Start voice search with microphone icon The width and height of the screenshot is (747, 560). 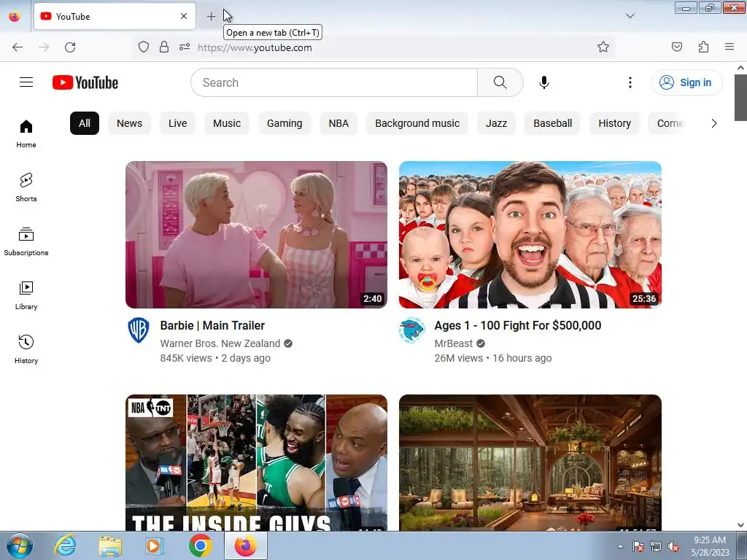(x=544, y=82)
